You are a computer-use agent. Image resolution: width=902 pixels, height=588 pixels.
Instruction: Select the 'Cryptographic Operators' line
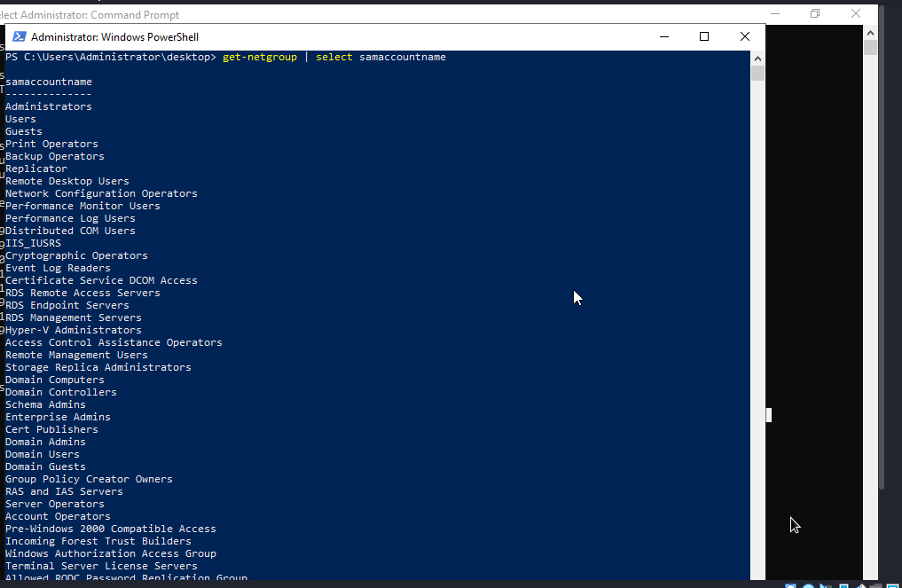(76, 255)
